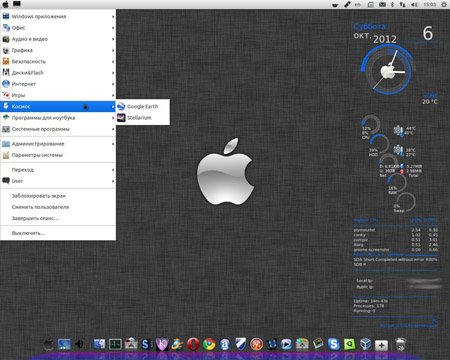
Task: Click the 20 °C weather reading
Action: tap(430, 101)
